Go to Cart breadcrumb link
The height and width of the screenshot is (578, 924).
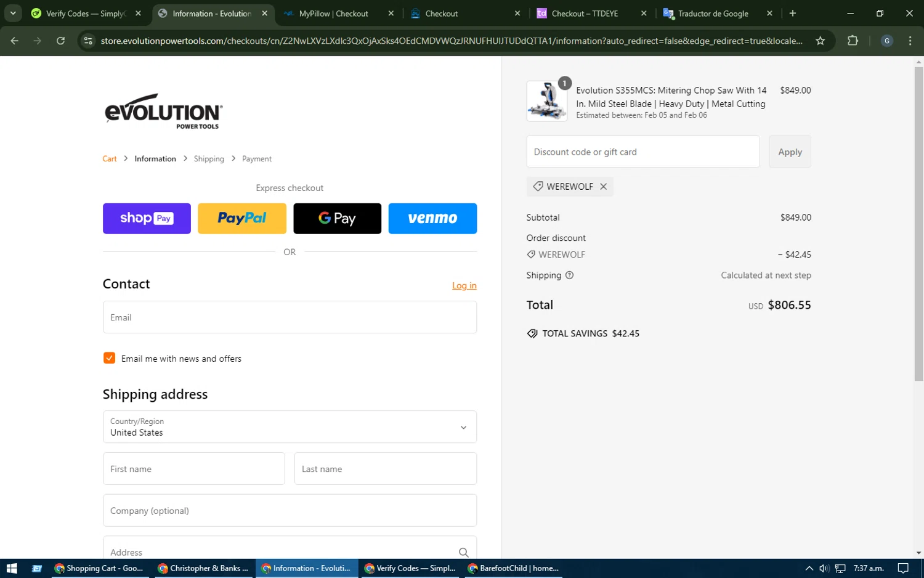pyautogui.click(x=110, y=158)
